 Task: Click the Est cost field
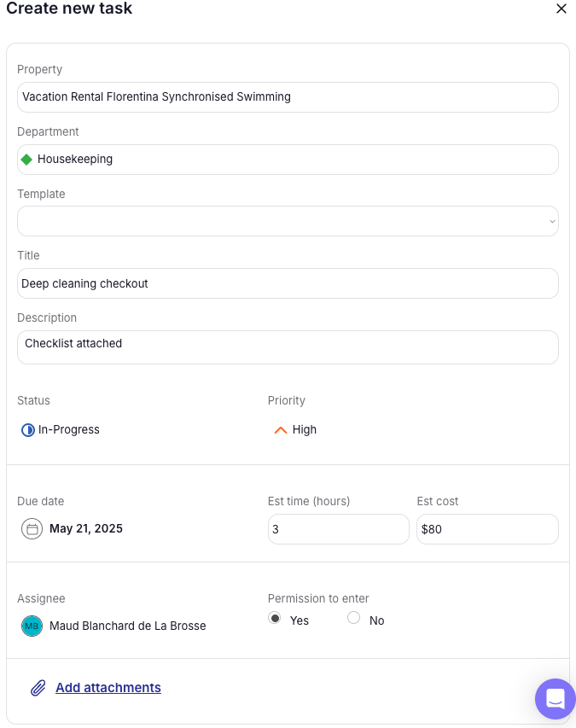[x=487, y=529]
